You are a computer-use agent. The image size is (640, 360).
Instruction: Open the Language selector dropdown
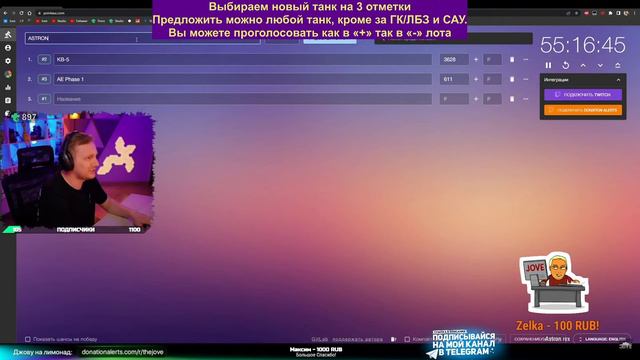pyautogui.click(x=602, y=339)
